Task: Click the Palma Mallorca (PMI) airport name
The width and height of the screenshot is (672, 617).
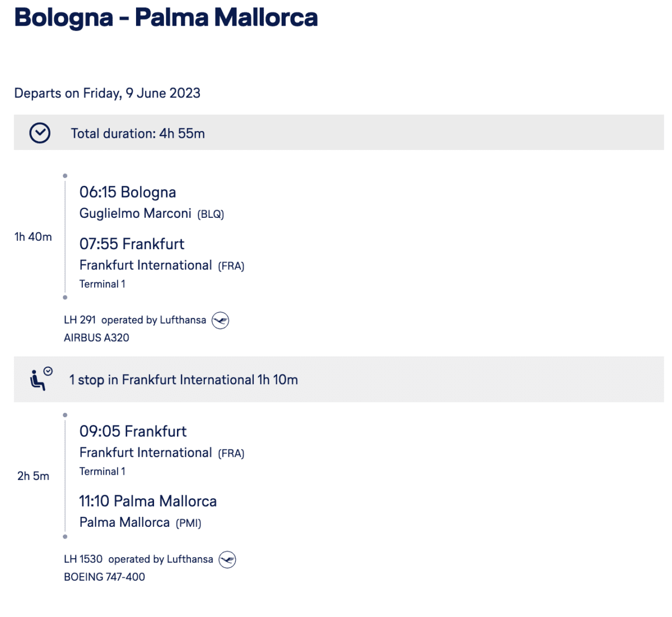Action: pos(141,522)
